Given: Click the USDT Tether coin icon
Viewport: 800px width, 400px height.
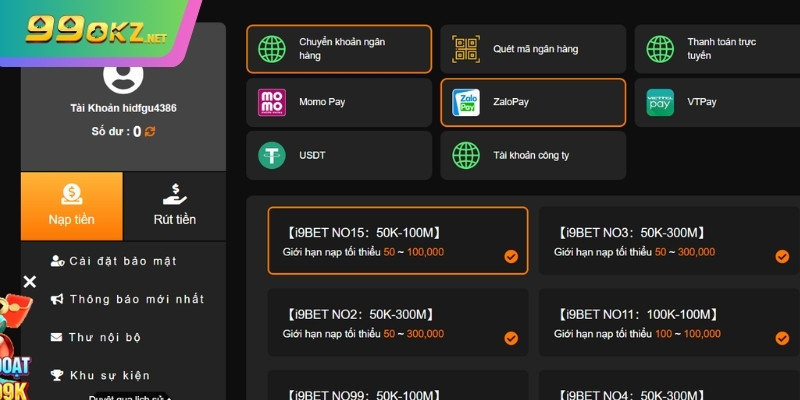Looking at the screenshot, I should [271, 155].
